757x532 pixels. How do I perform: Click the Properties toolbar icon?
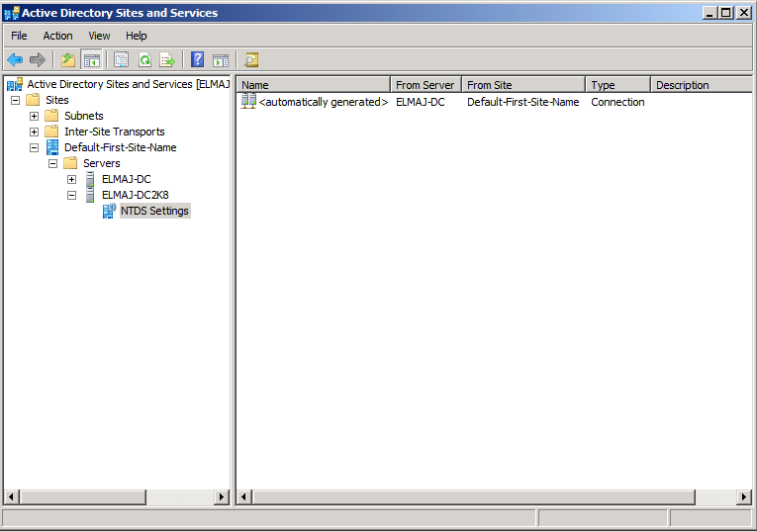click(x=121, y=60)
